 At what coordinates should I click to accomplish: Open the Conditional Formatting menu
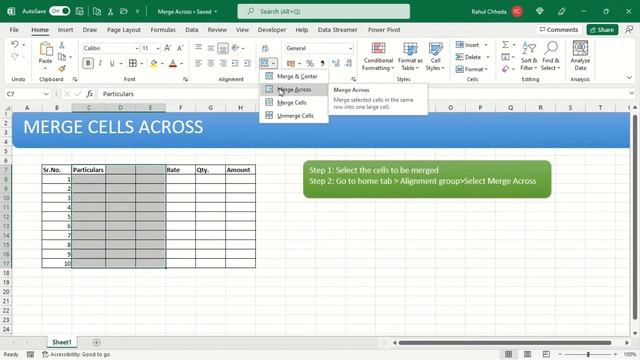click(x=378, y=56)
